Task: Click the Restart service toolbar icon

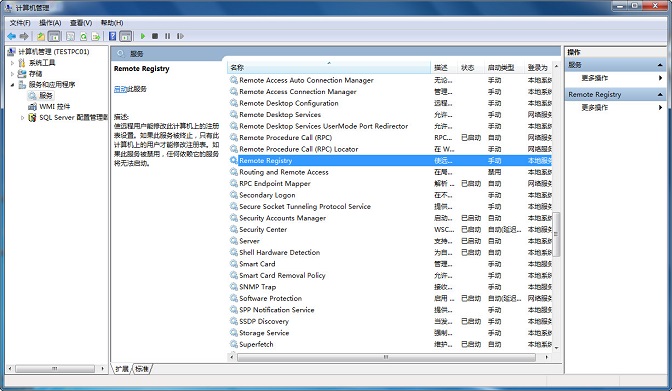Action: (x=180, y=36)
